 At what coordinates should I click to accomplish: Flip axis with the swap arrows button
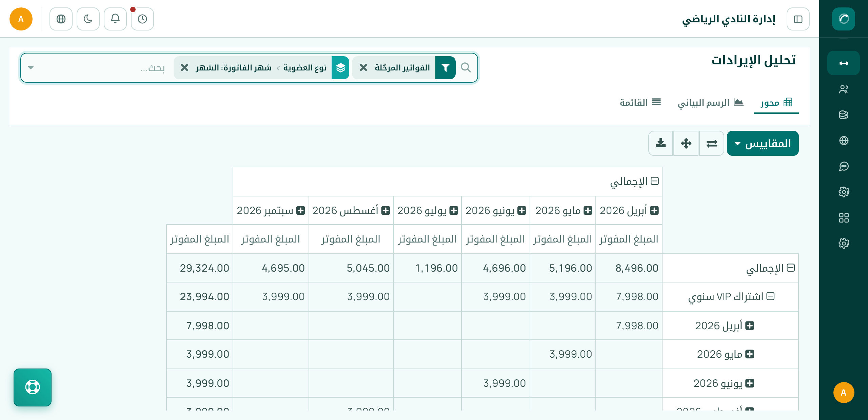pyautogui.click(x=712, y=143)
